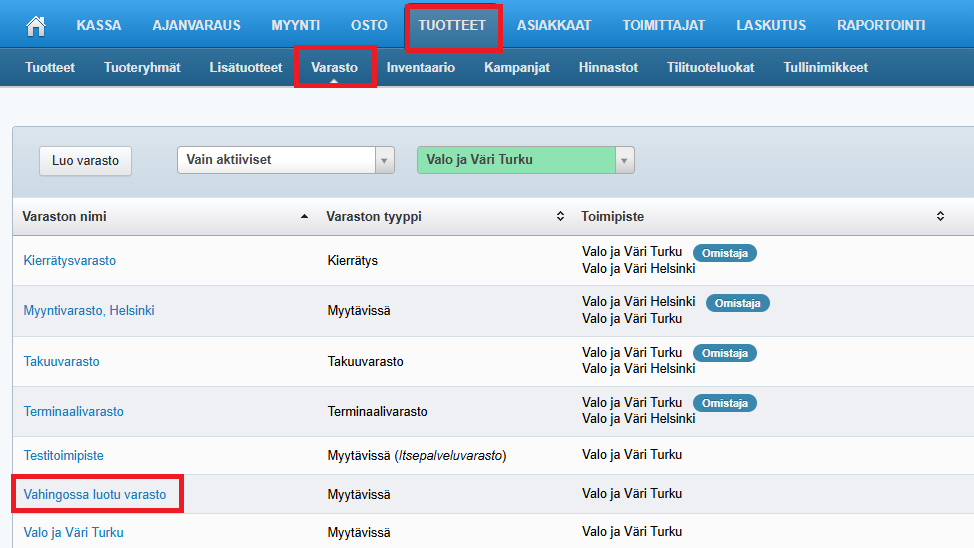
Task: Expand the Valo ja Väri Turku dropdown
Action: 624,160
